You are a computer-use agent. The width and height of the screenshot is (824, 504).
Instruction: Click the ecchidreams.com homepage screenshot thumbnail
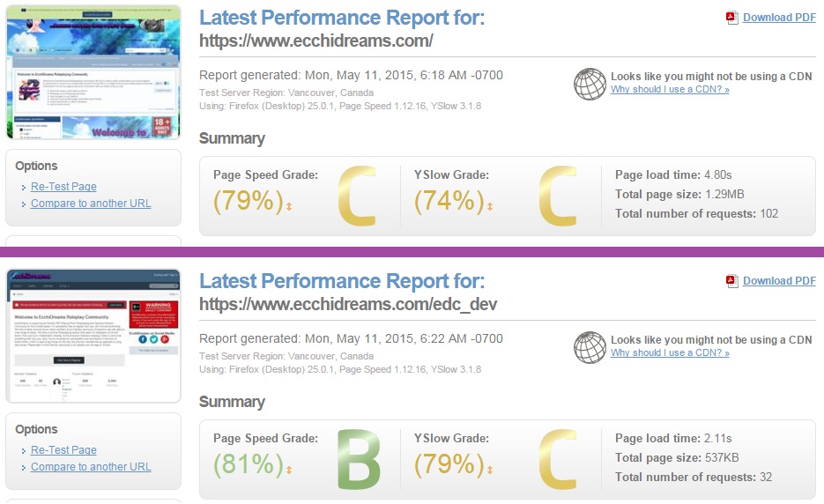(93, 72)
